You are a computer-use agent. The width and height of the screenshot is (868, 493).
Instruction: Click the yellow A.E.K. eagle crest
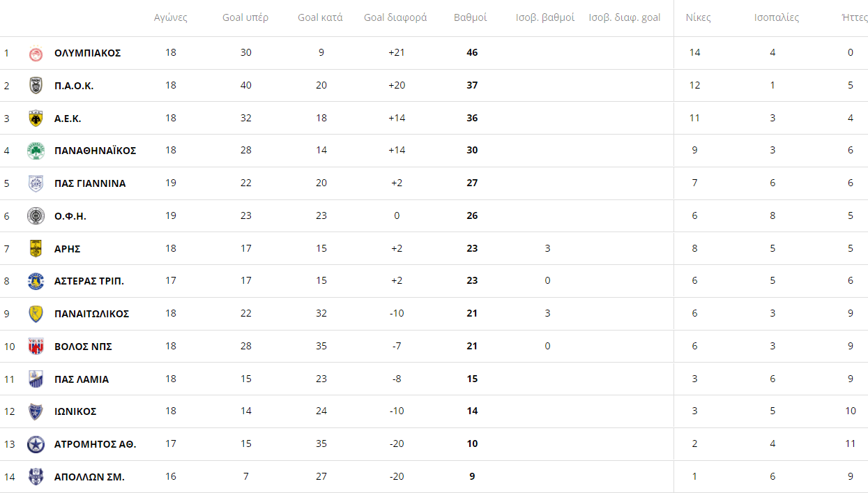(x=36, y=119)
